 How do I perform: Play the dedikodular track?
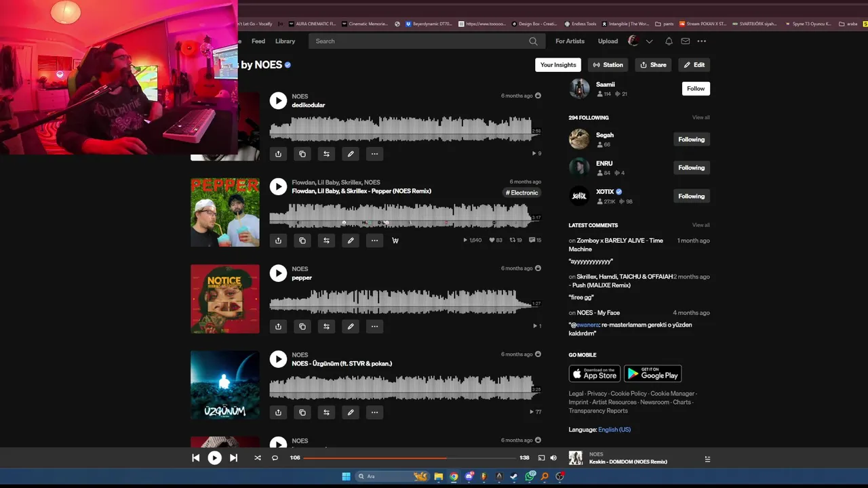click(278, 100)
